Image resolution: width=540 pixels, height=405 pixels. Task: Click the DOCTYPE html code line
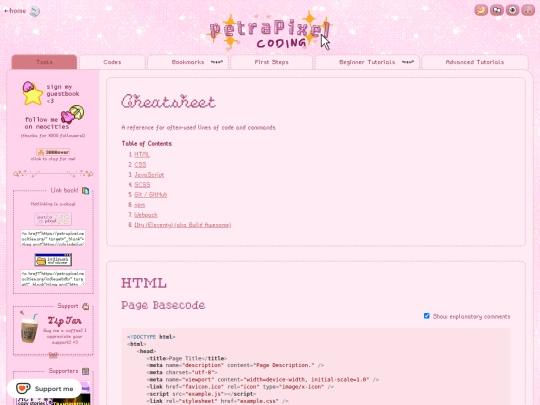151,337
